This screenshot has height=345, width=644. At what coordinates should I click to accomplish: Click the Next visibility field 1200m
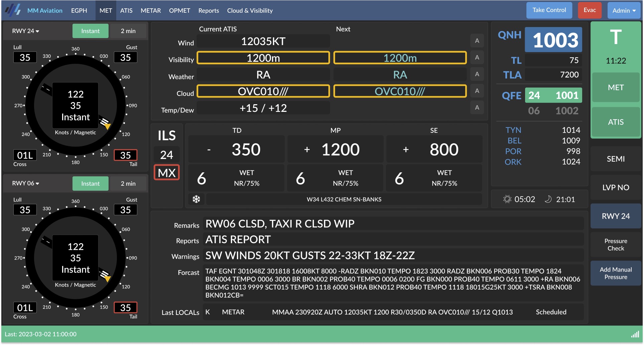click(400, 58)
